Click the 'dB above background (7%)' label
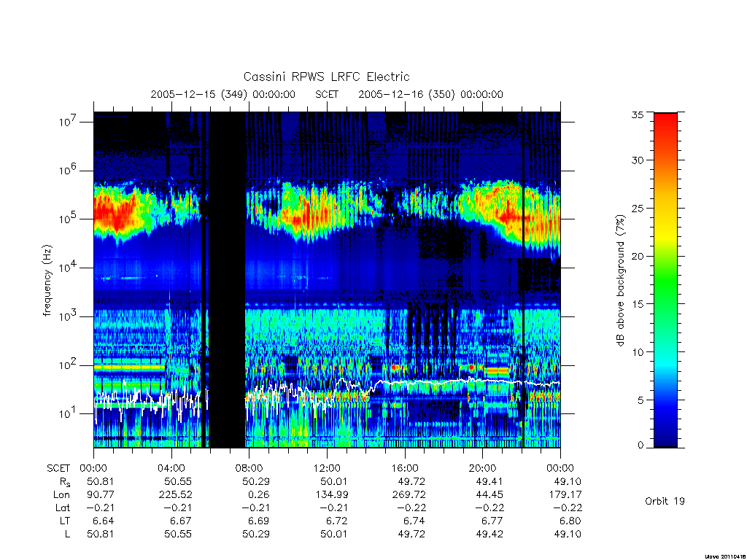Image resolution: width=747 pixels, height=560 pixels. pyautogui.click(x=620, y=281)
